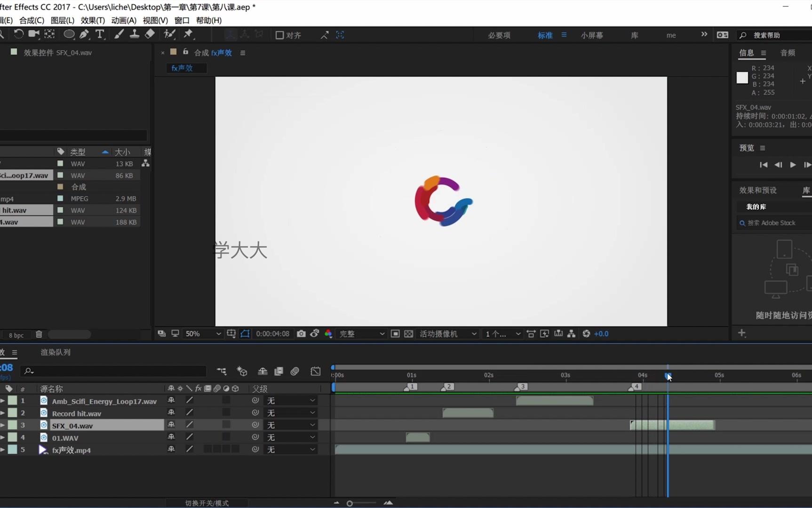Open the 合成(C) menu
The height and width of the screenshot is (508, 812).
[32, 20]
